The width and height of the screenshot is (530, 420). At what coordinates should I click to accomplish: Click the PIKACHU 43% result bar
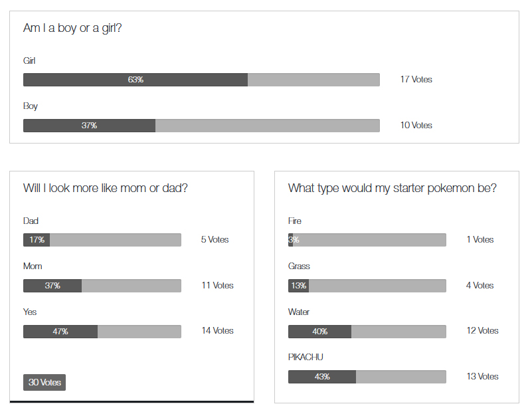click(367, 377)
